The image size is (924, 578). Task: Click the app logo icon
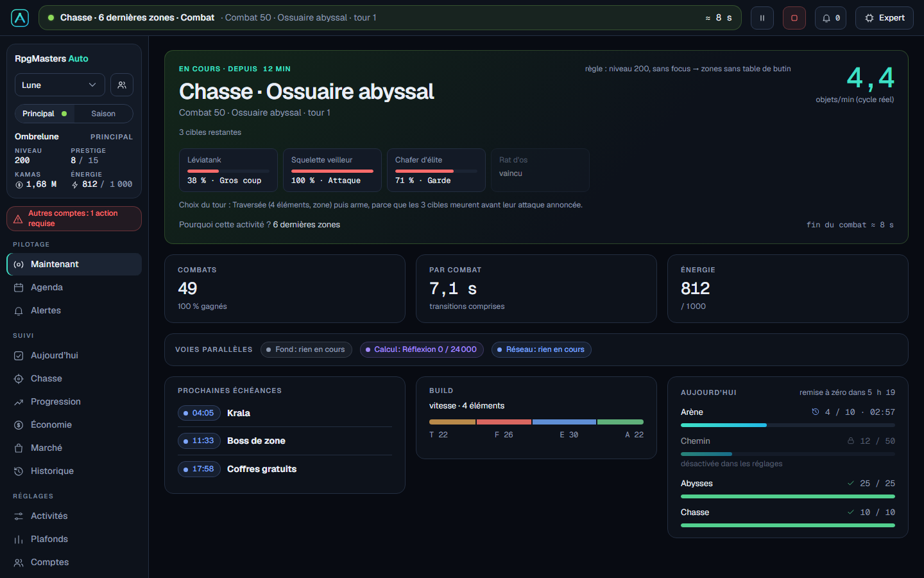tap(20, 18)
